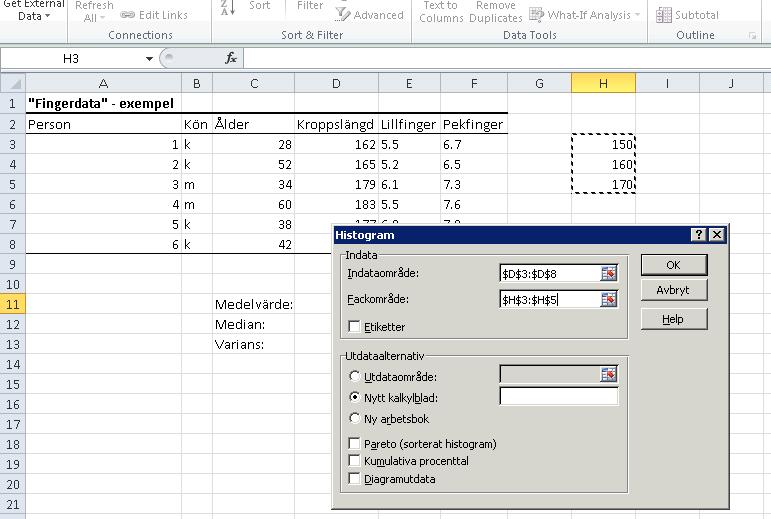Click the Kroppslängd header cell
Viewport: 771px width, 519px height.
click(336, 124)
